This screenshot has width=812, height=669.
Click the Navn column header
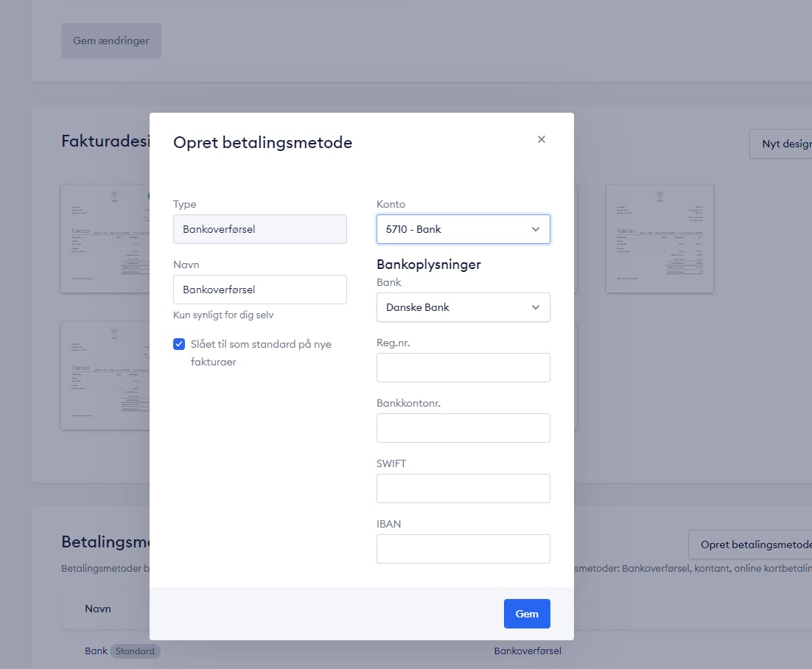point(98,609)
